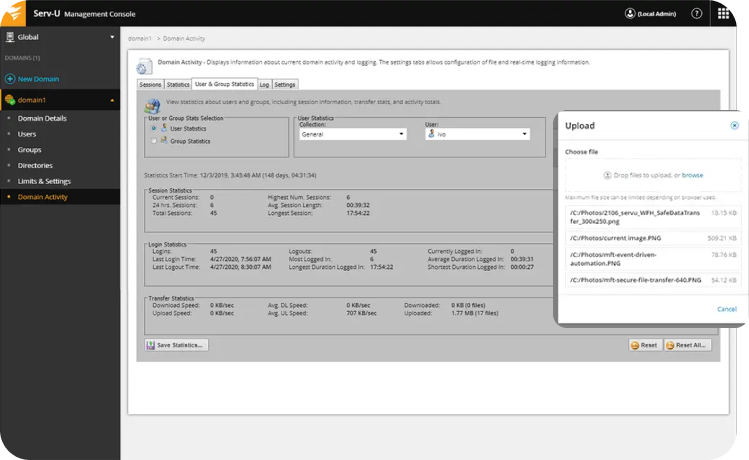The image size is (749, 460).
Task: Open Domain Details in sidebar
Action: click(x=42, y=118)
